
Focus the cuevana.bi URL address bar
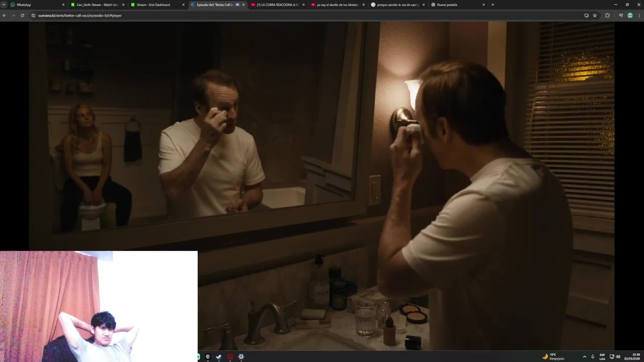(302, 16)
